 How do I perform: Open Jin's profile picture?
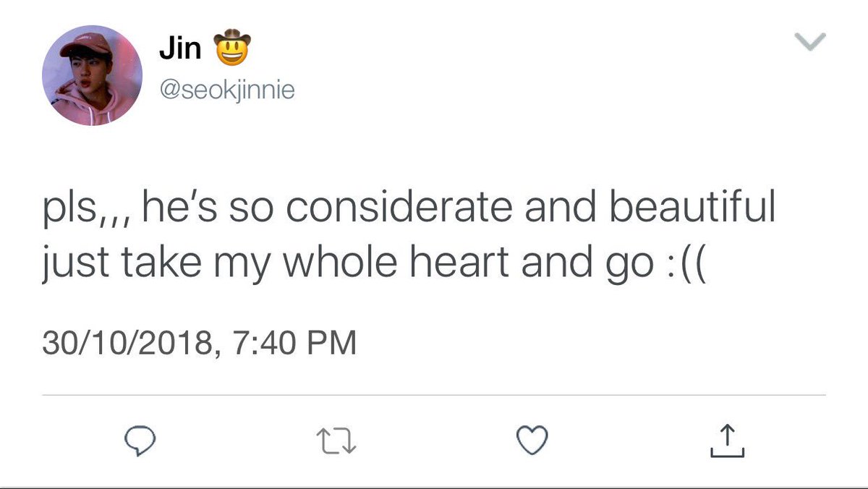coord(91,75)
